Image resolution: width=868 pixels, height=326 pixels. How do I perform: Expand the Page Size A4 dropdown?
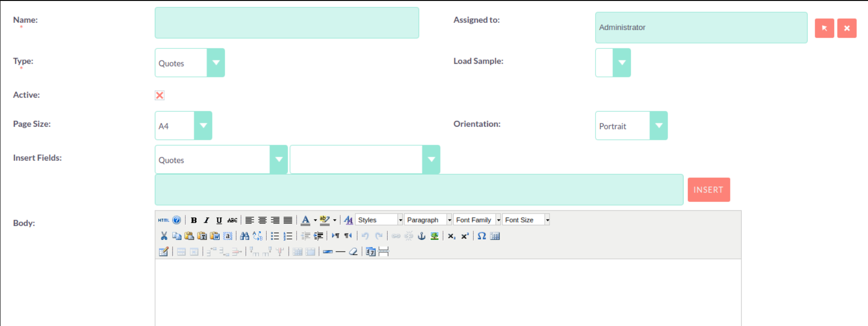pyautogui.click(x=183, y=126)
